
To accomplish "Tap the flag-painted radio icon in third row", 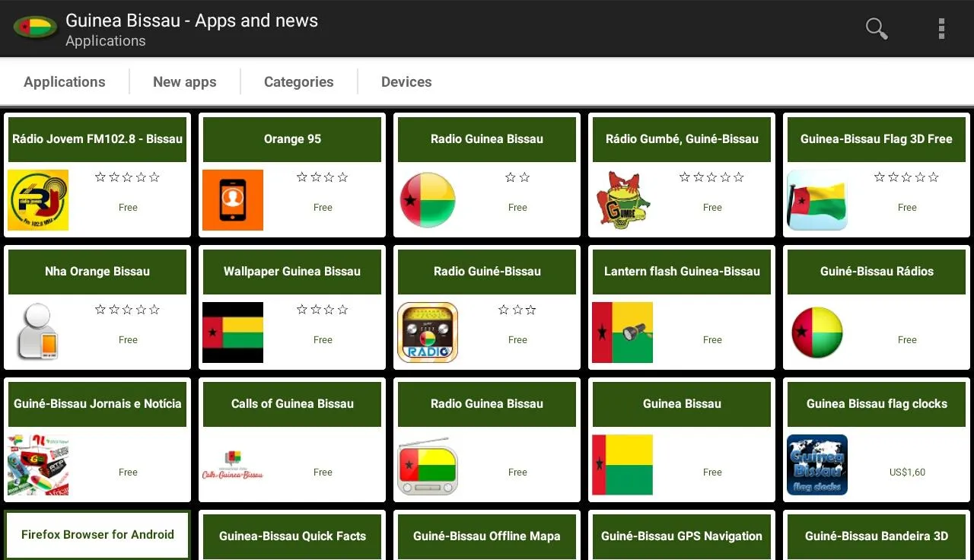I will point(428,465).
